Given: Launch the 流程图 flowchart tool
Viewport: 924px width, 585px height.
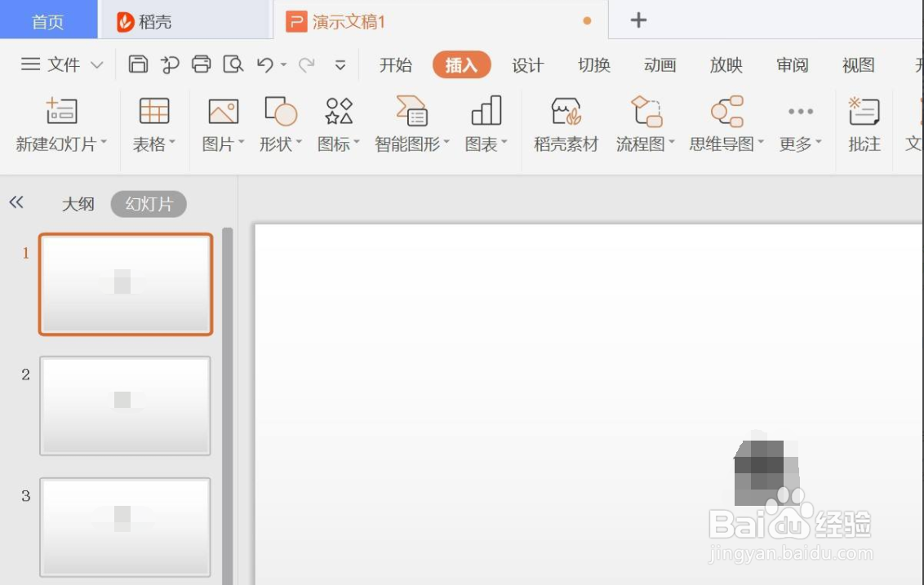Looking at the screenshot, I should 642,124.
